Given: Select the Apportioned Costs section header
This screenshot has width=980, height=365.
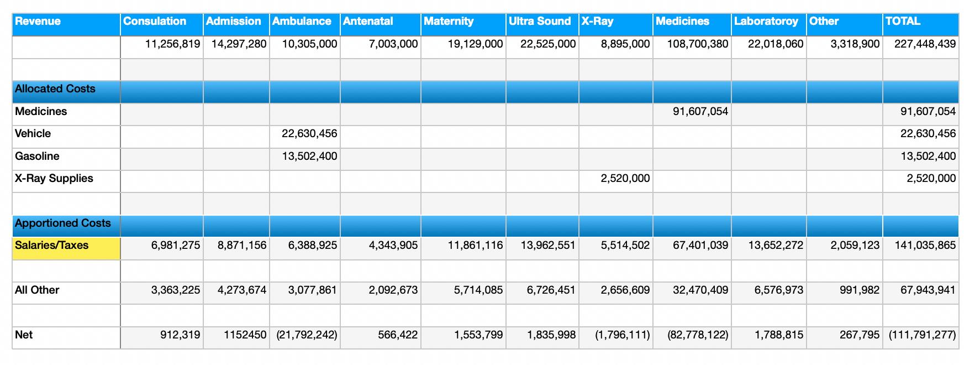Looking at the screenshot, I should [66, 226].
